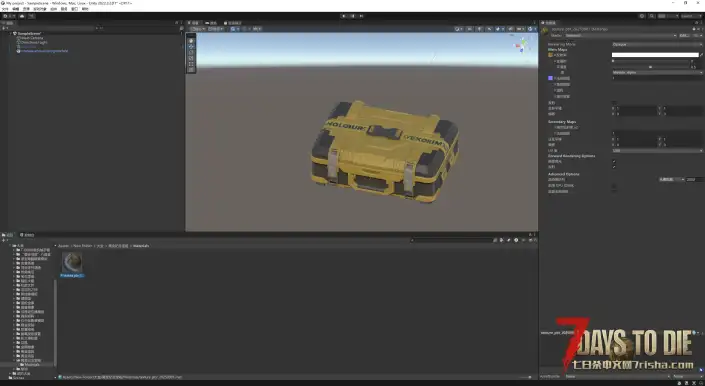
Task: Select the Rect tool in the scene overlay
Action: click(x=191, y=64)
